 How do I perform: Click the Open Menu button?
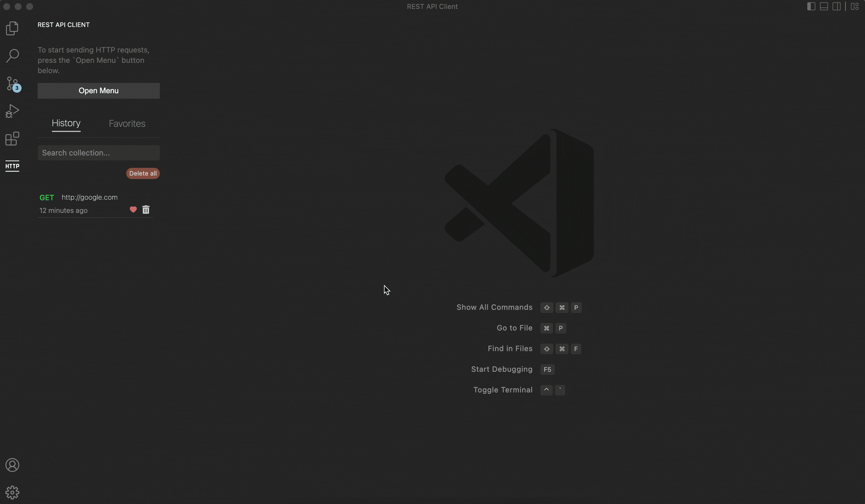click(x=98, y=91)
